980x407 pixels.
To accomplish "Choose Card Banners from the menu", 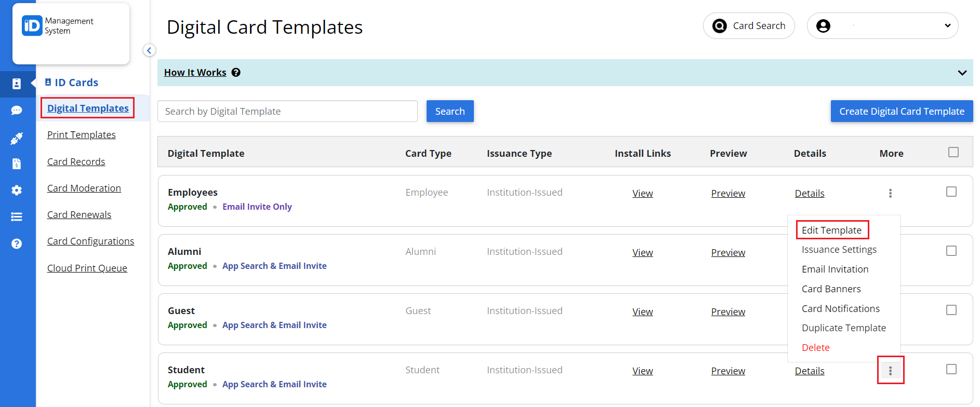I will [x=831, y=289].
